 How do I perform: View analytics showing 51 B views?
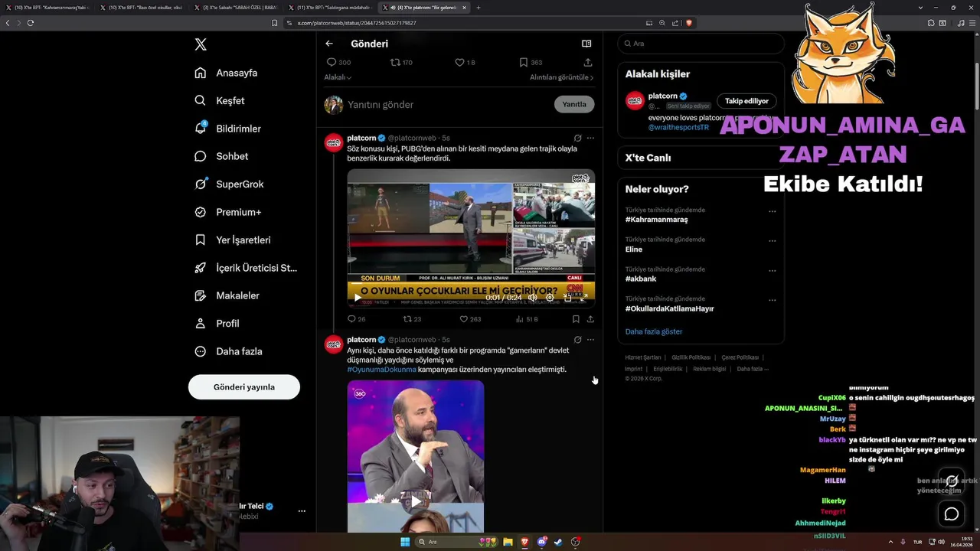click(527, 319)
